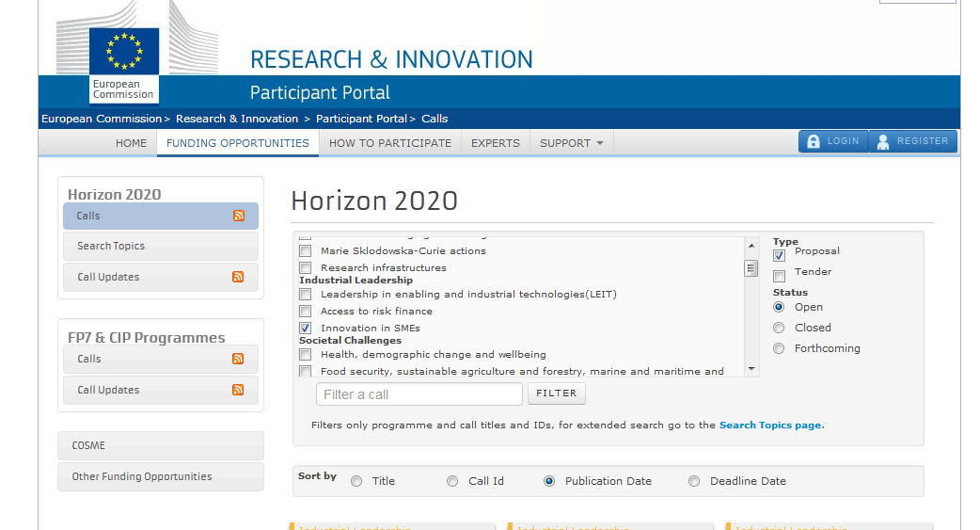This screenshot has height=530, width=980.
Task: Select Horizon 2020 Calls sidebar item
Action: (x=161, y=216)
